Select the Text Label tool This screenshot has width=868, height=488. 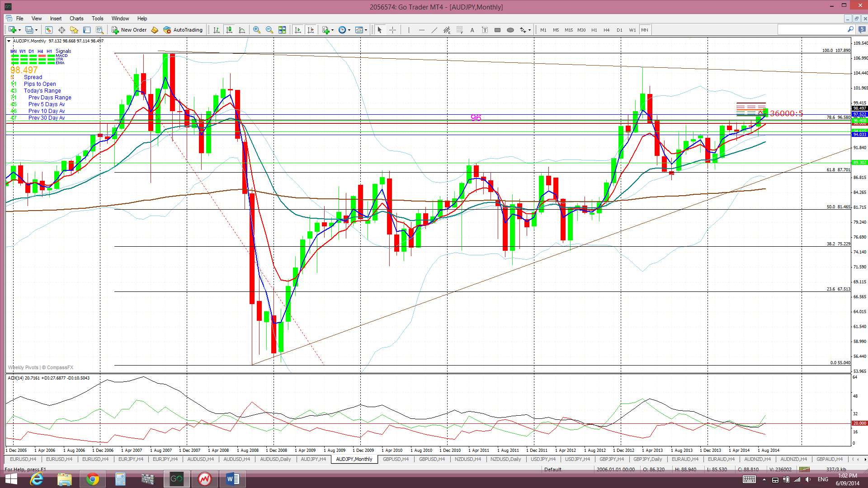485,30
